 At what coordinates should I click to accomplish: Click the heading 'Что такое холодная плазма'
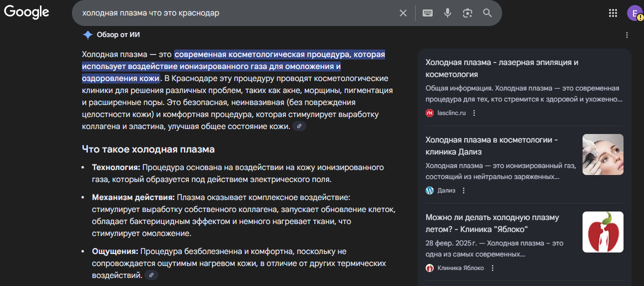pyautogui.click(x=148, y=149)
